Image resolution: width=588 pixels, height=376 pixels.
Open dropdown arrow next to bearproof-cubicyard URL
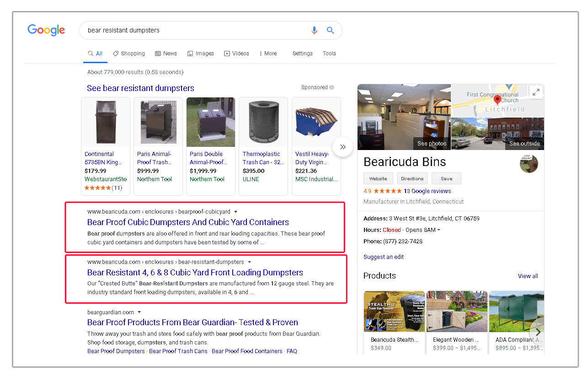point(235,212)
